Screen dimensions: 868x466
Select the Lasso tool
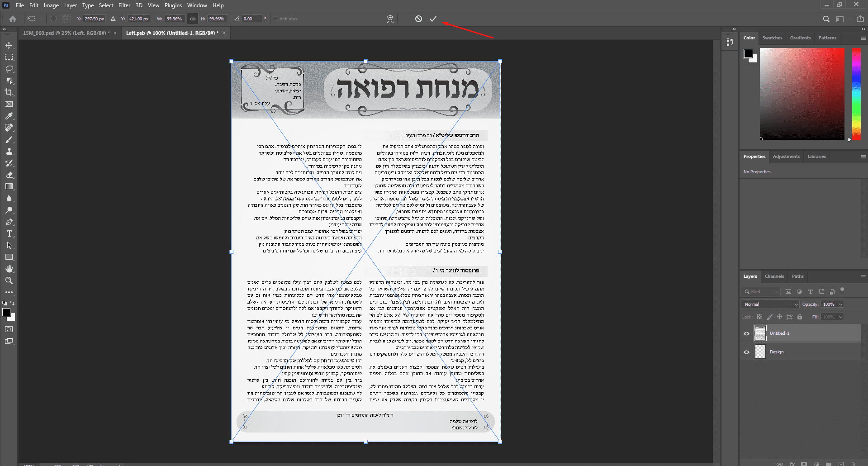[x=9, y=69]
